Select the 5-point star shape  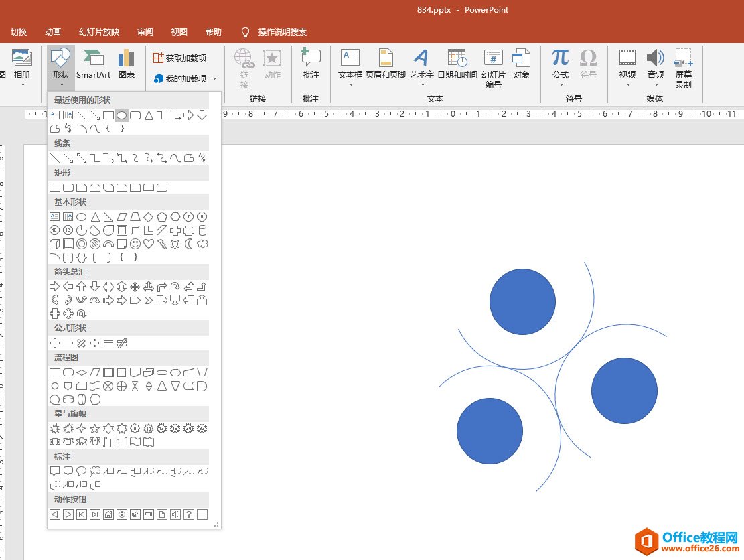[x=95, y=428]
